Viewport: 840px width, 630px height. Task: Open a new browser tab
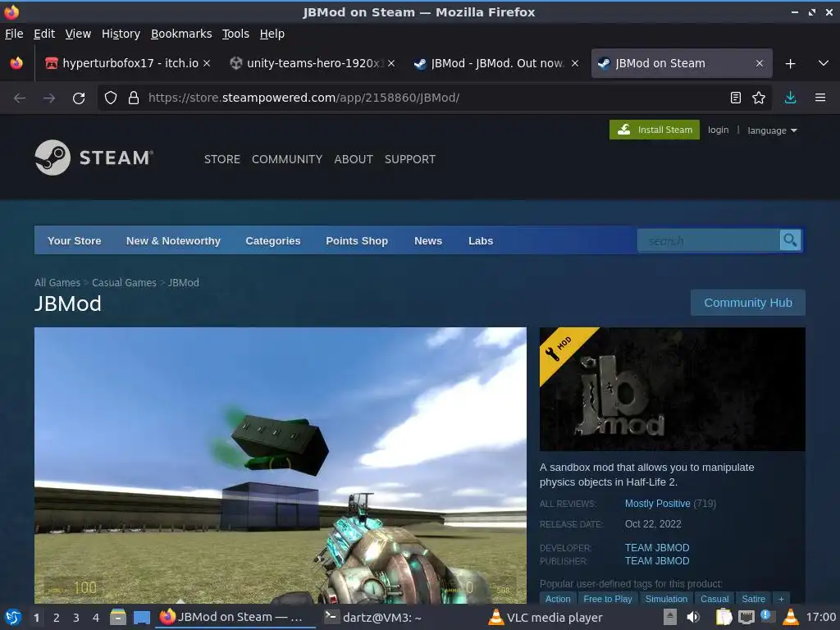790,64
